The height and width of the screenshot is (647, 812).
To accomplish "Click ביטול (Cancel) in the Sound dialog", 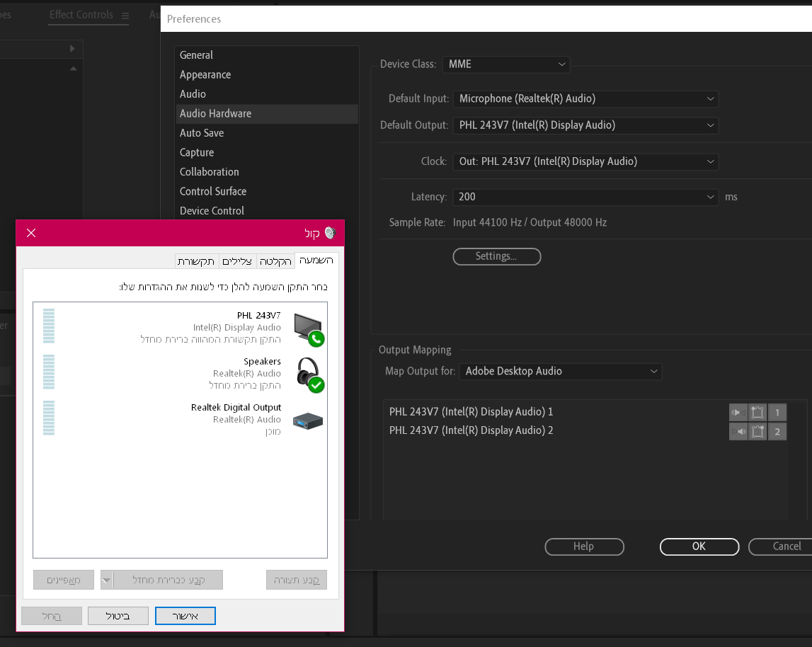I will 118,616.
